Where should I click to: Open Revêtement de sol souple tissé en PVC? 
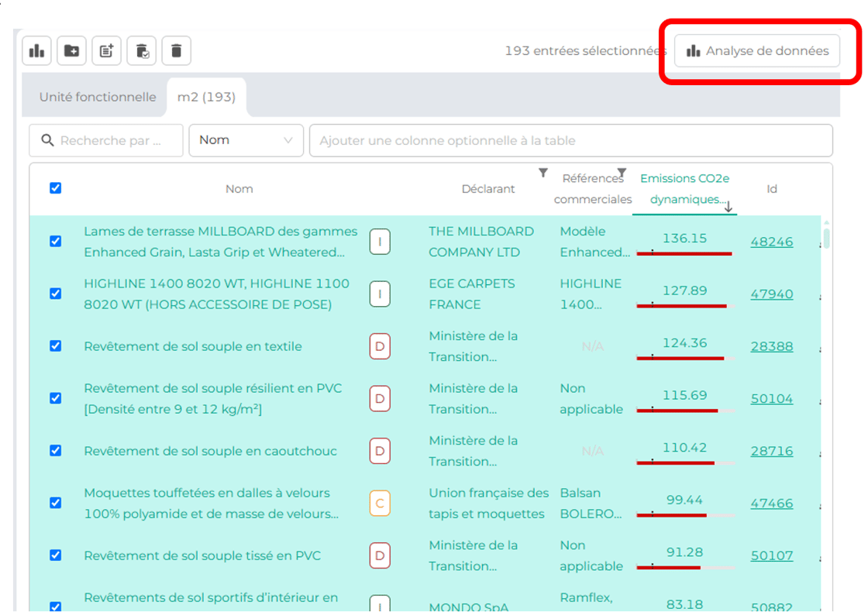click(x=202, y=555)
